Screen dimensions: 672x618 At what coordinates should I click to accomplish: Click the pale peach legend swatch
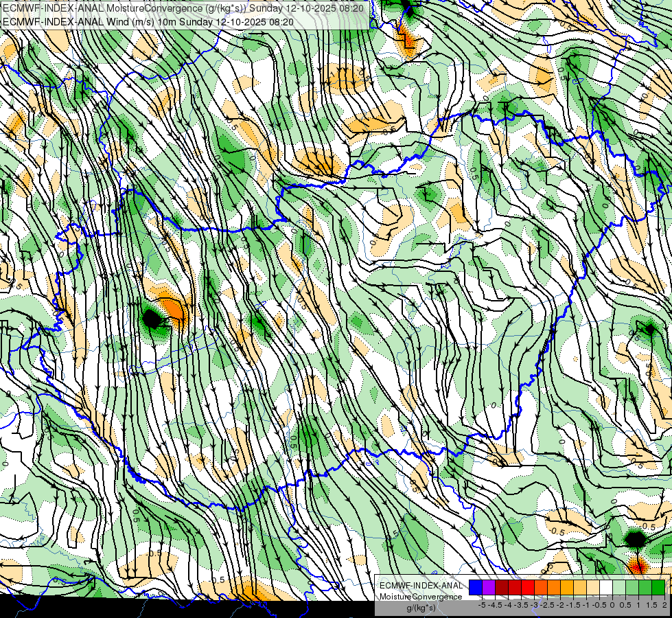click(x=593, y=588)
